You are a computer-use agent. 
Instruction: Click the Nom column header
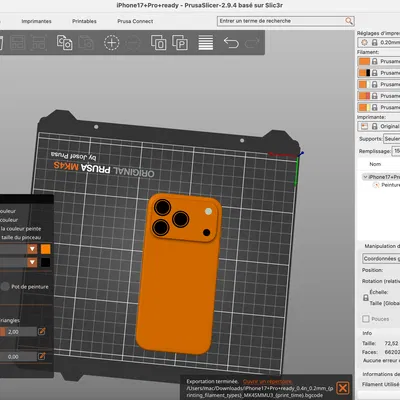tap(375, 164)
